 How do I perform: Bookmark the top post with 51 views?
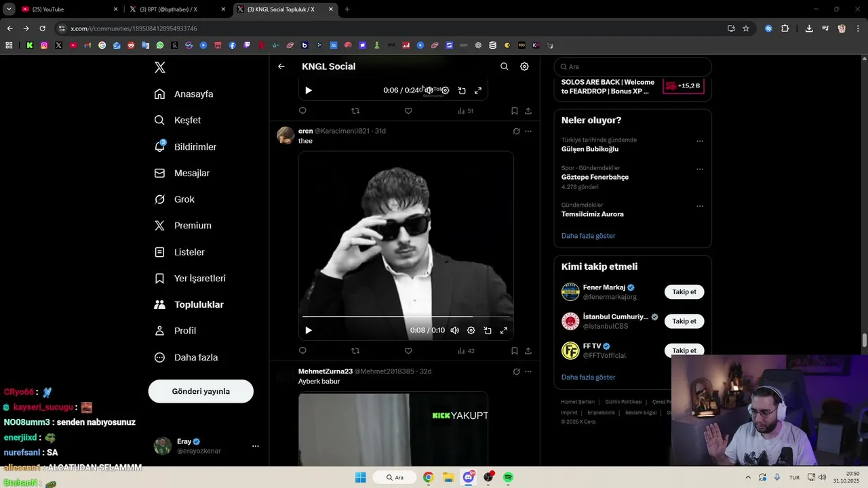tap(515, 110)
